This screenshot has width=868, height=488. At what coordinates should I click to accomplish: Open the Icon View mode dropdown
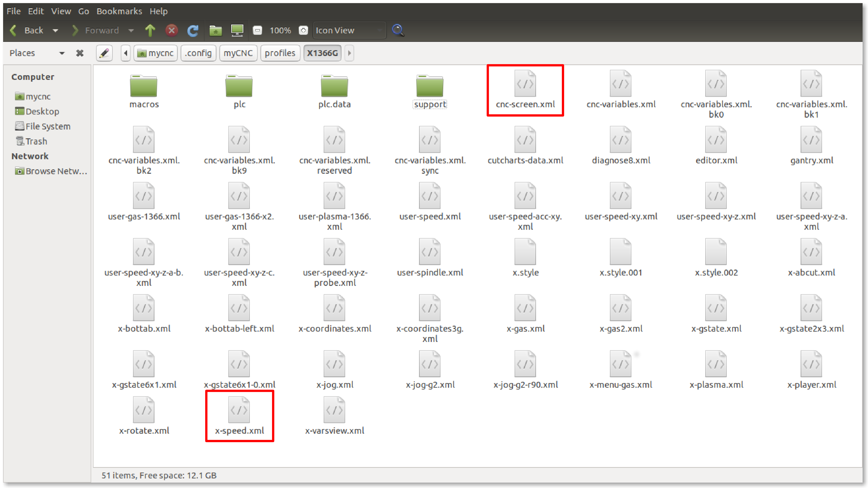tap(349, 30)
